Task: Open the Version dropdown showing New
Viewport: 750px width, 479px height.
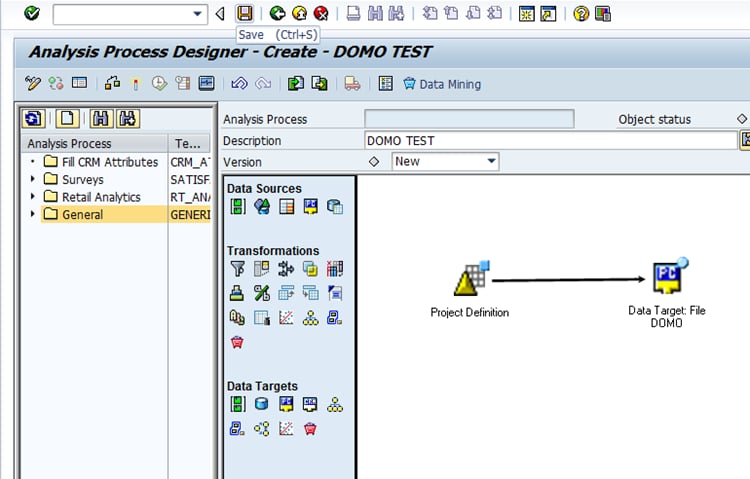Action: click(445, 162)
